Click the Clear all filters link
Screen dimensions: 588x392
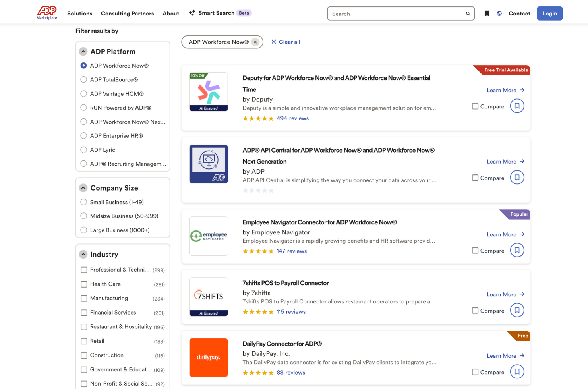tap(286, 42)
